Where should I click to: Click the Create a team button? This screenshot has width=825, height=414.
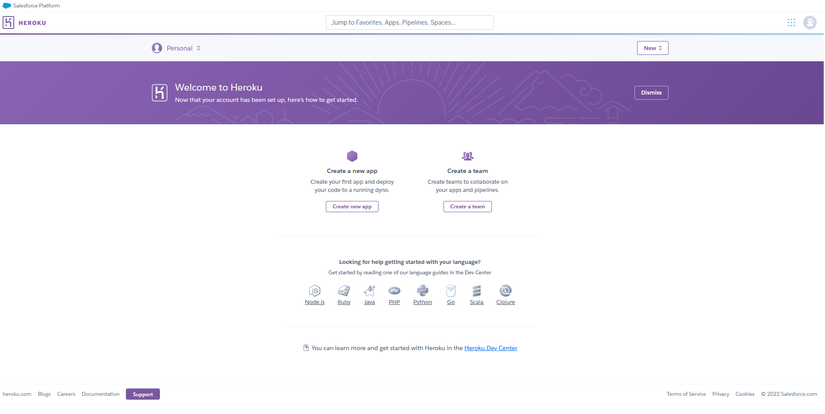(x=467, y=207)
